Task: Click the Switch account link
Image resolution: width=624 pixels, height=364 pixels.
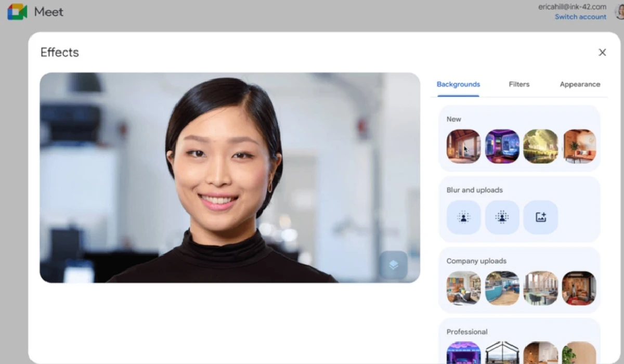Action: [x=580, y=17]
